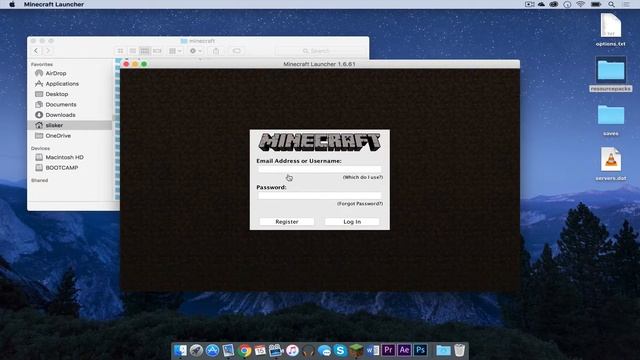Select Documents in Finder sidebar
This screenshot has width=640, height=360.
(x=60, y=104)
